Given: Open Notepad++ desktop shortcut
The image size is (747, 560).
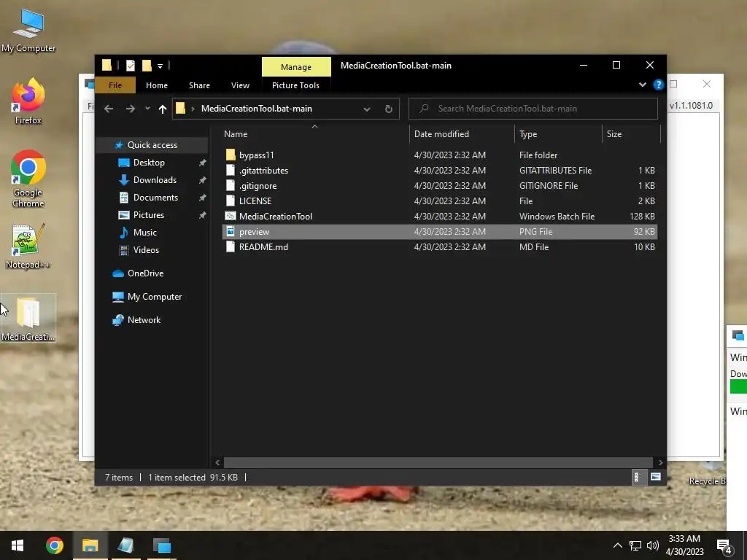Looking at the screenshot, I should pyautogui.click(x=28, y=246).
